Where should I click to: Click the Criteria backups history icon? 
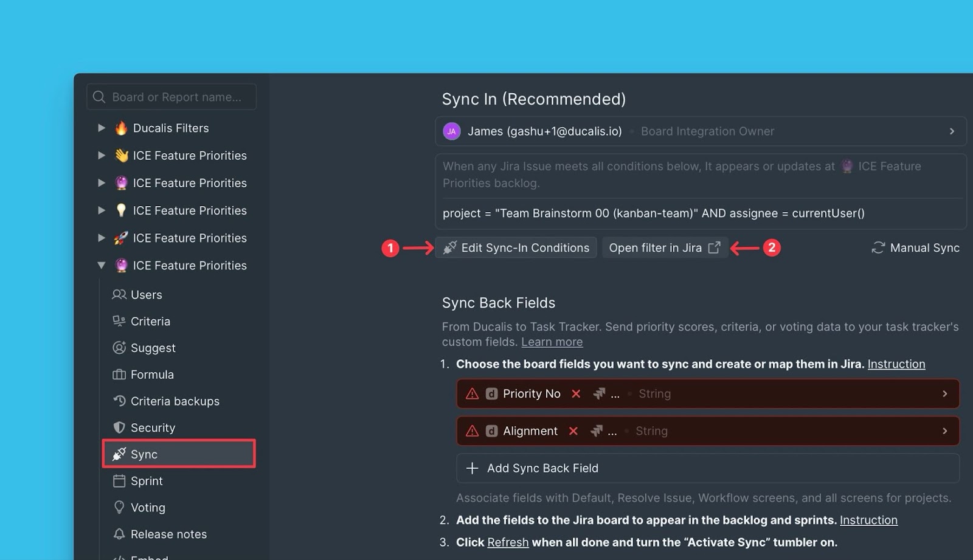click(x=119, y=401)
